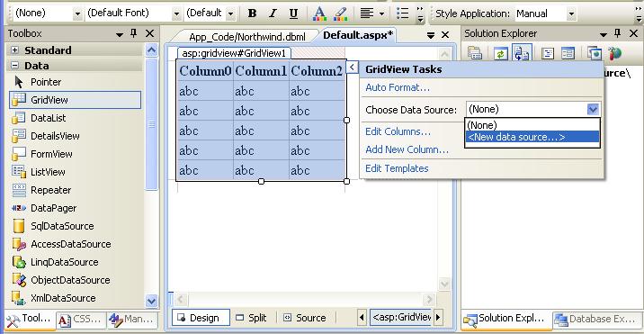Image resolution: width=644 pixels, height=334 pixels.
Task: Switch to Split view
Action: (252, 318)
